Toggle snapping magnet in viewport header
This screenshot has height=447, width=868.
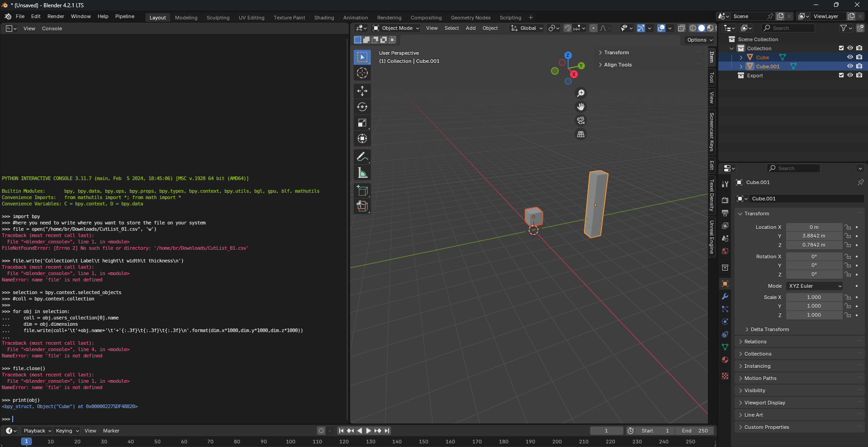click(x=568, y=28)
